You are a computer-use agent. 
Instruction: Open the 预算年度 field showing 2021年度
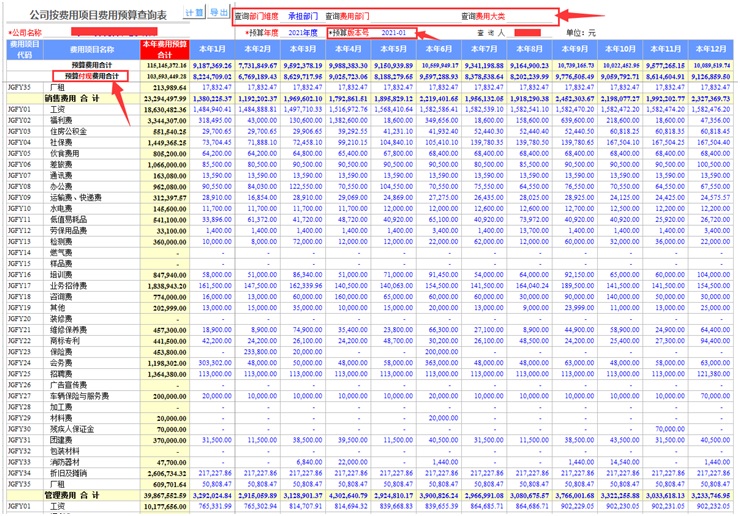pyautogui.click(x=303, y=33)
